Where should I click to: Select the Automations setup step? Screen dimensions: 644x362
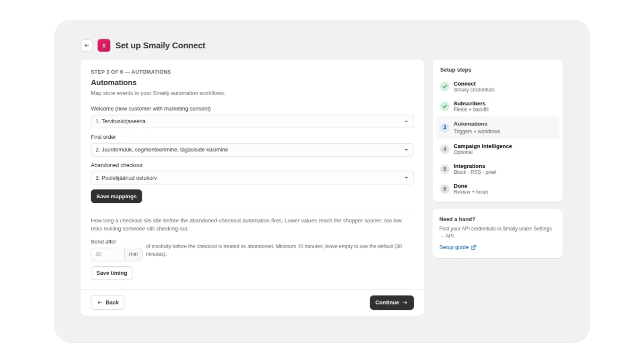click(497, 128)
